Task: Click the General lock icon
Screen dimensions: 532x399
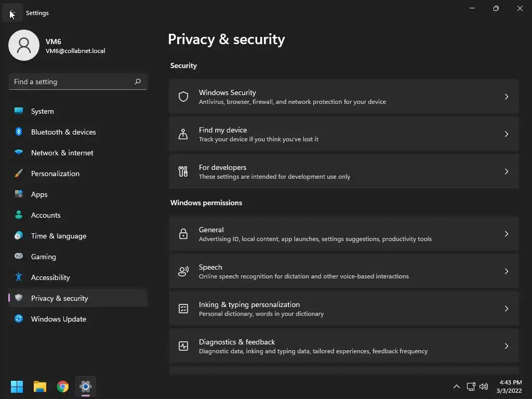Action: pyautogui.click(x=183, y=234)
